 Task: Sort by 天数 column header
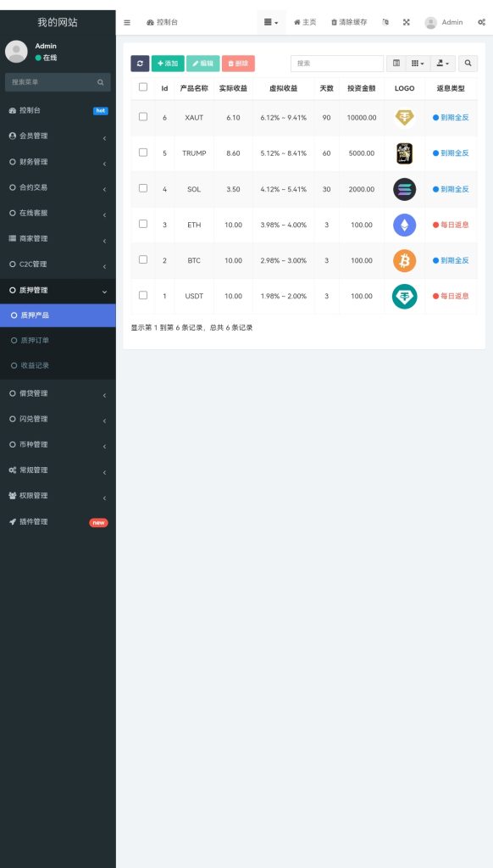click(x=326, y=88)
